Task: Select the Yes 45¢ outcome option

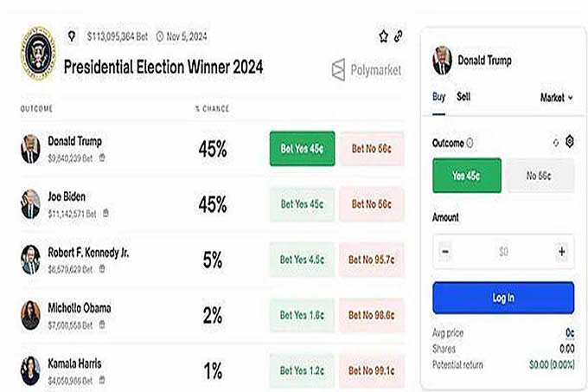Action: 467,176
